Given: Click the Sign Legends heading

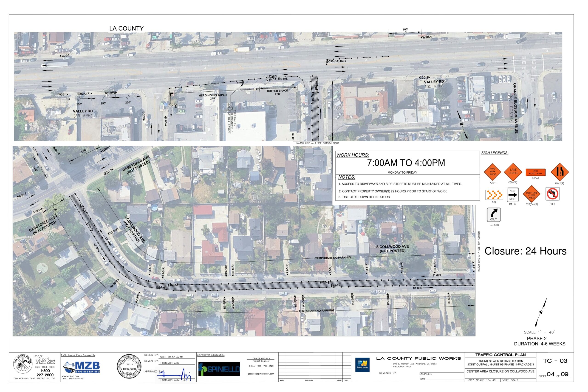Looking at the screenshot, I should coord(495,153).
